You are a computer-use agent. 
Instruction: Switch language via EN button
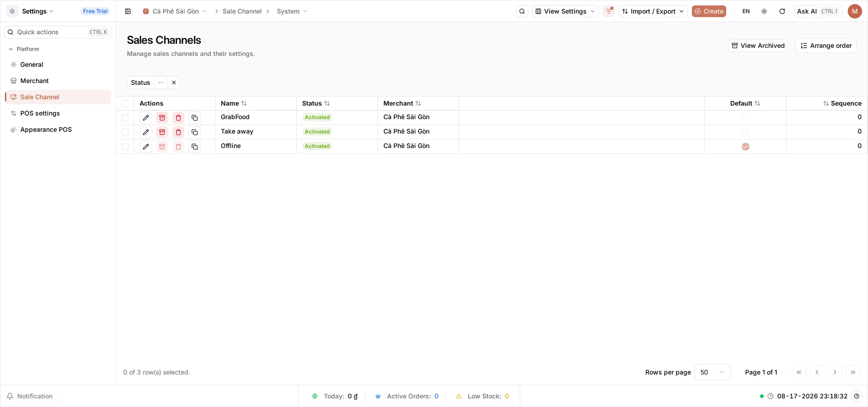(x=746, y=11)
